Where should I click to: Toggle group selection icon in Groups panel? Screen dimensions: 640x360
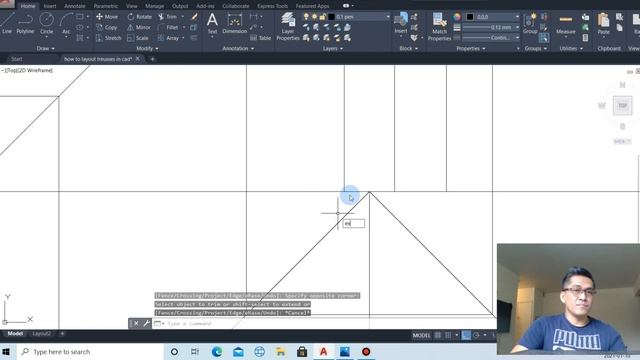pyautogui.click(x=544, y=38)
